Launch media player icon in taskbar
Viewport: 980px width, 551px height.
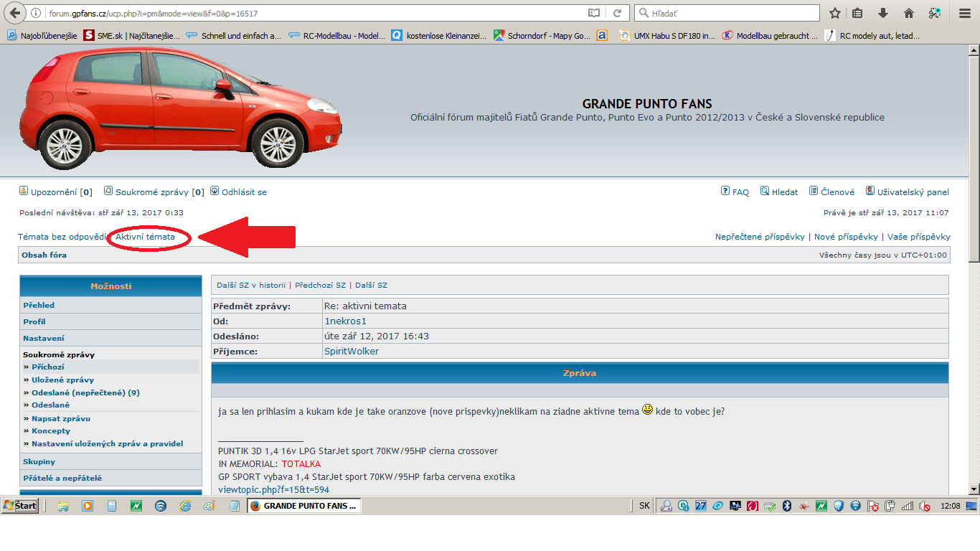coord(88,506)
